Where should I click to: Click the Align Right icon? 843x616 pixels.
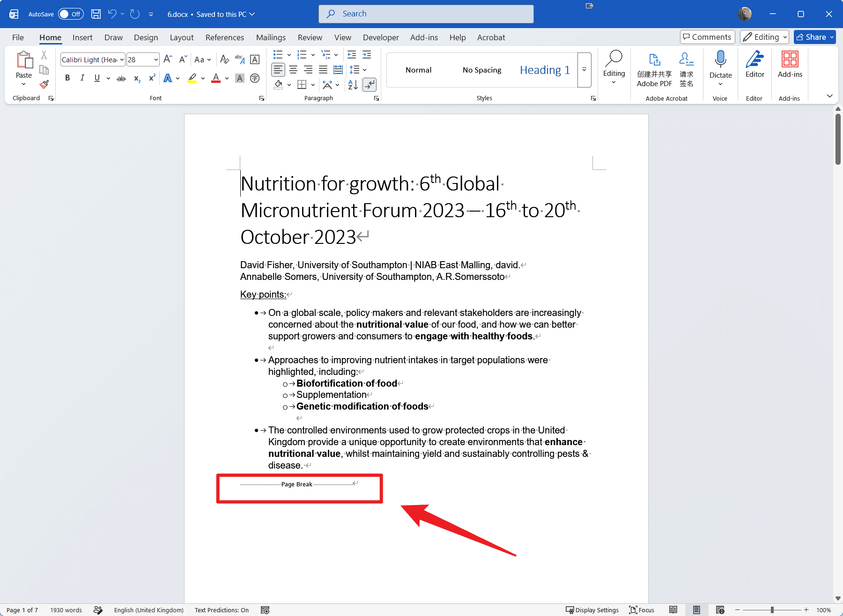(308, 70)
